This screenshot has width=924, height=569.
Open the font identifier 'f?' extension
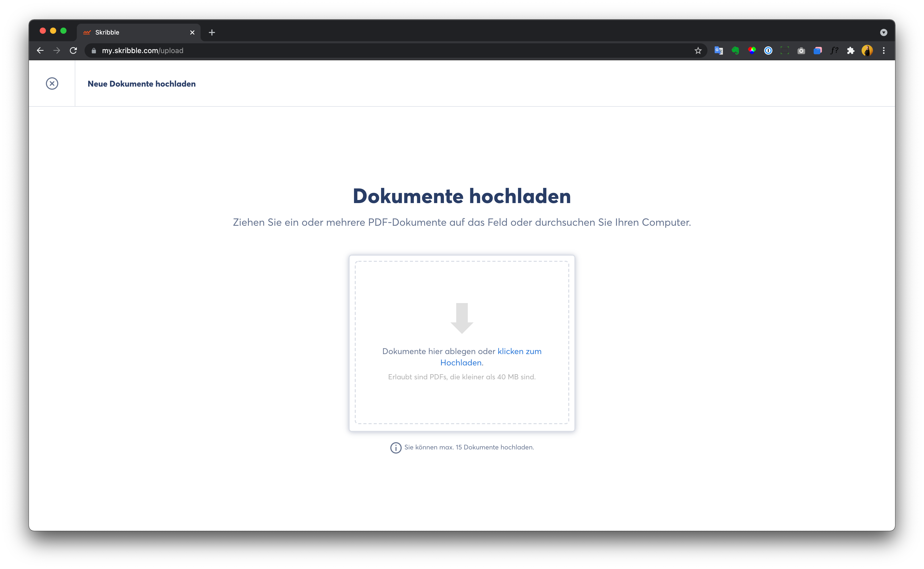(x=834, y=51)
